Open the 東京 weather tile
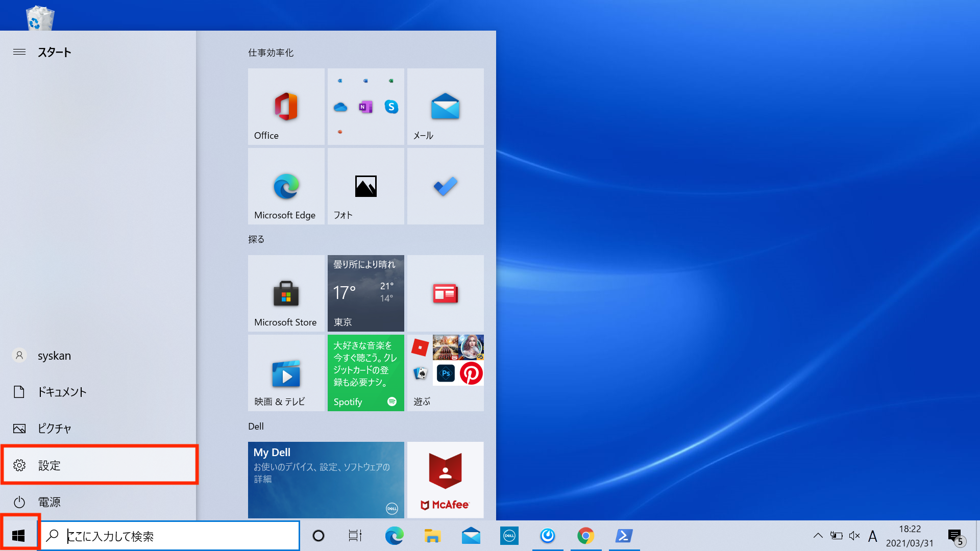 coord(365,293)
